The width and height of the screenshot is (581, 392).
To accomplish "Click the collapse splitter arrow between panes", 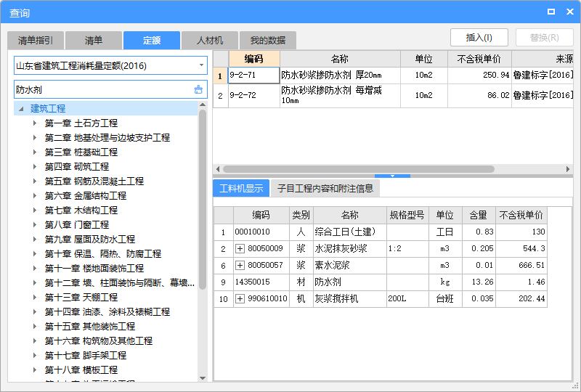I will coord(392,176).
